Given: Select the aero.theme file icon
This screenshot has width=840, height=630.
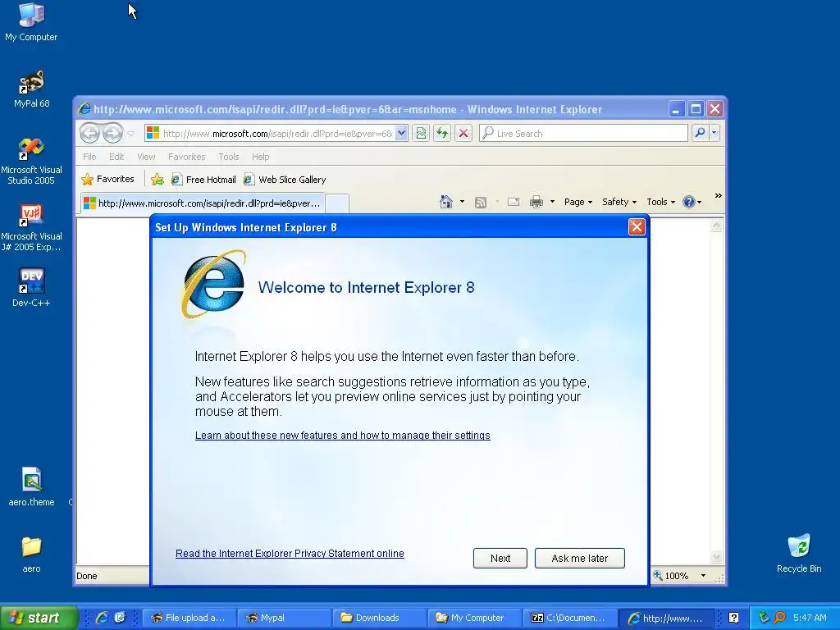Looking at the screenshot, I should coord(31,487).
